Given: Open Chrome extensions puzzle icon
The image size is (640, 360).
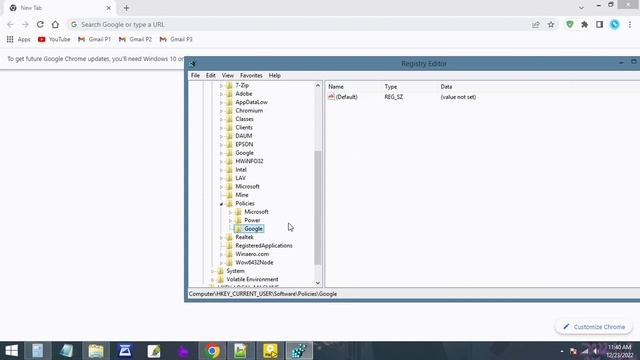Looking at the screenshot, I should click(x=584, y=24).
